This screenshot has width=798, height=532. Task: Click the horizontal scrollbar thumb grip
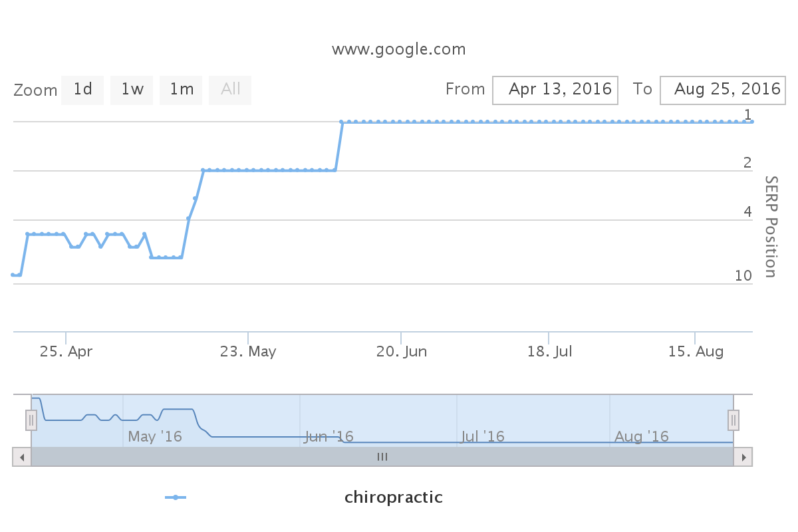click(382, 457)
